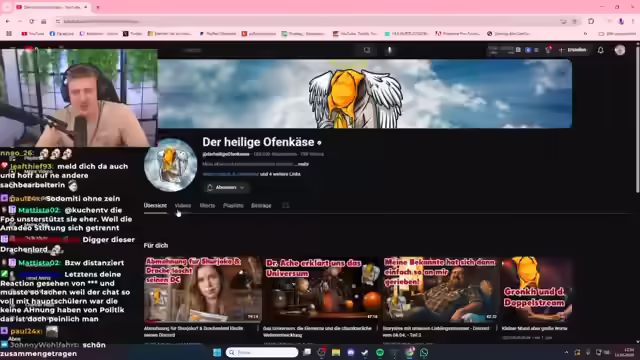Open the Windows Start menu
This screenshot has width=640, height=360.
pyautogui.click(x=217, y=352)
